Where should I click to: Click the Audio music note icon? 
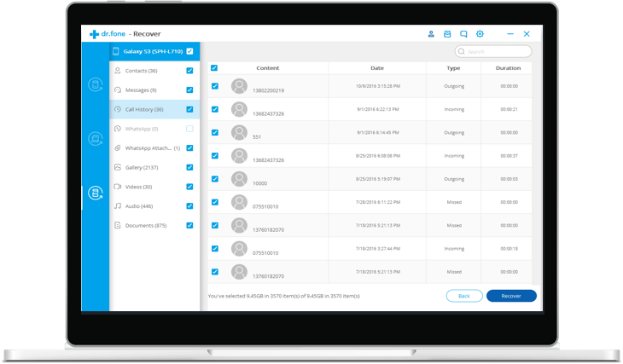pyautogui.click(x=118, y=206)
